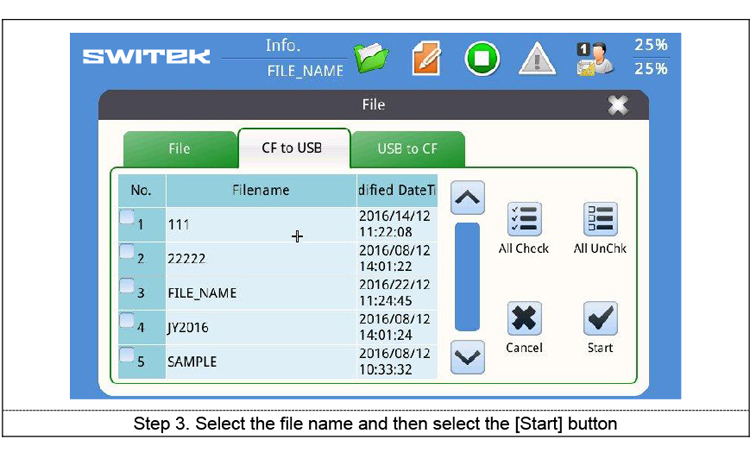Select the filename SAMPLE
The width and height of the screenshot is (750, 465).
(x=192, y=362)
